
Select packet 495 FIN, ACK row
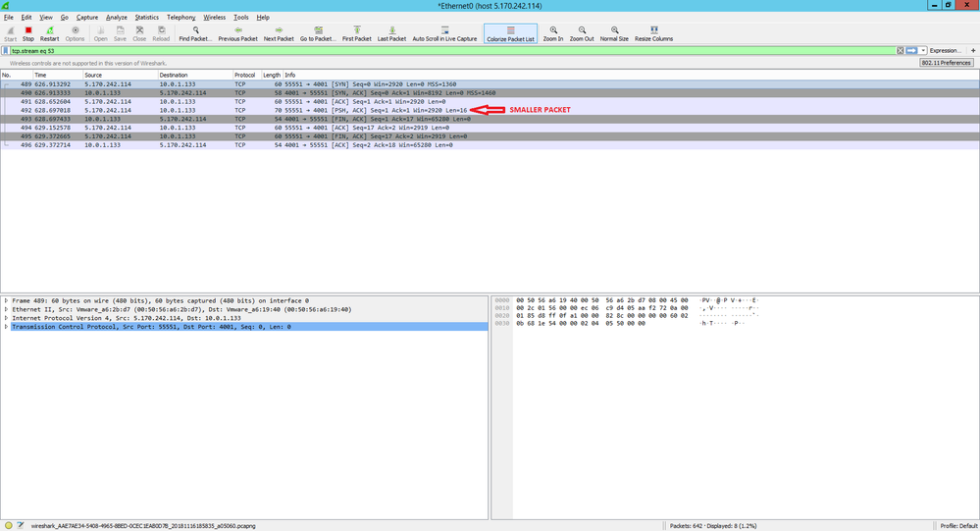(x=490, y=136)
